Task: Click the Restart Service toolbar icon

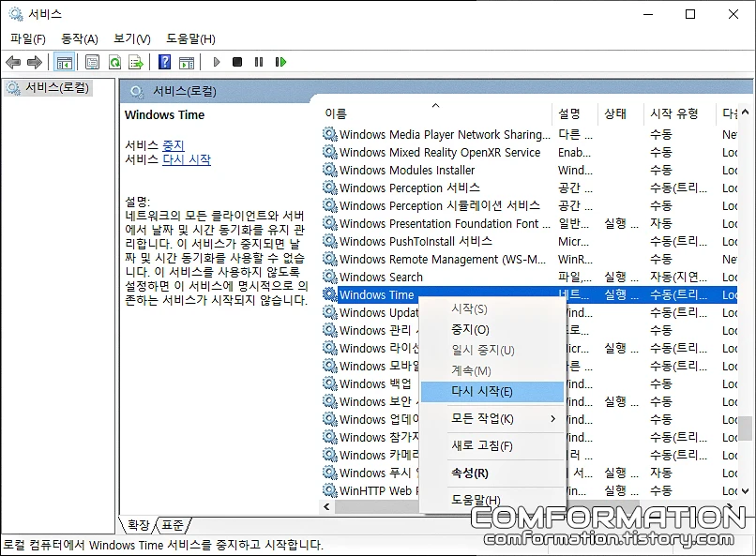Action: pos(280,62)
